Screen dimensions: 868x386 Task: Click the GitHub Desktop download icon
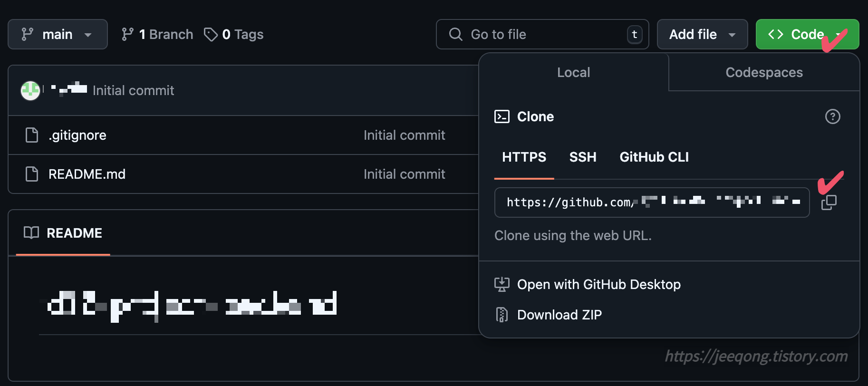point(502,284)
